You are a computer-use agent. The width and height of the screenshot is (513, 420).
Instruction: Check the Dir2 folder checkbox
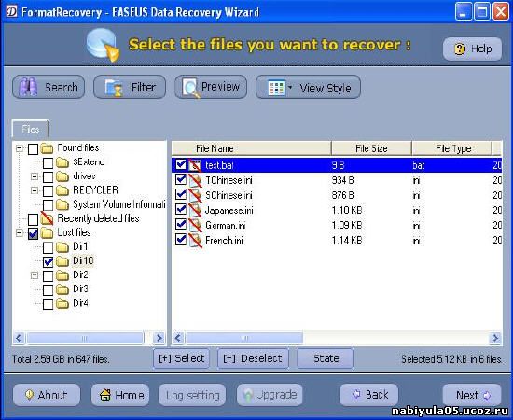49,275
